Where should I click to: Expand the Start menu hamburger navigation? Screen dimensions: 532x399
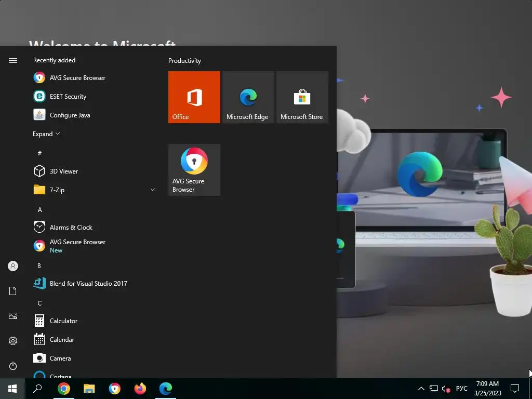(x=13, y=60)
